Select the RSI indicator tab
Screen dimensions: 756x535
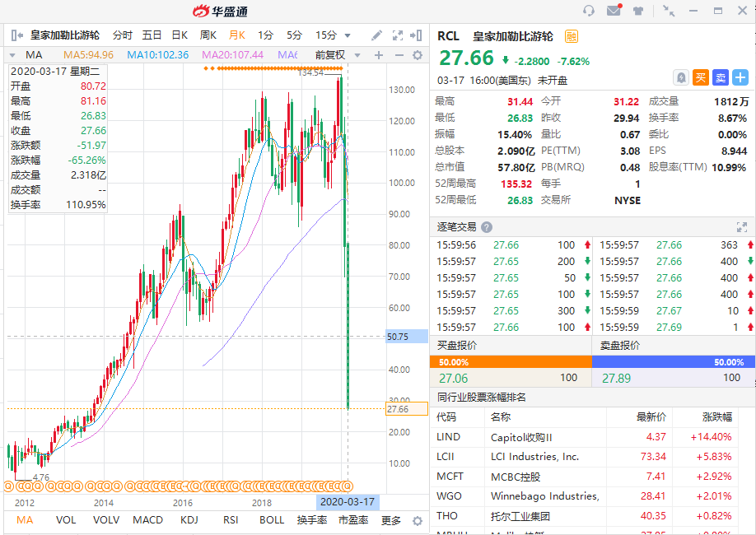pyautogui.click(x=231, y=520)
